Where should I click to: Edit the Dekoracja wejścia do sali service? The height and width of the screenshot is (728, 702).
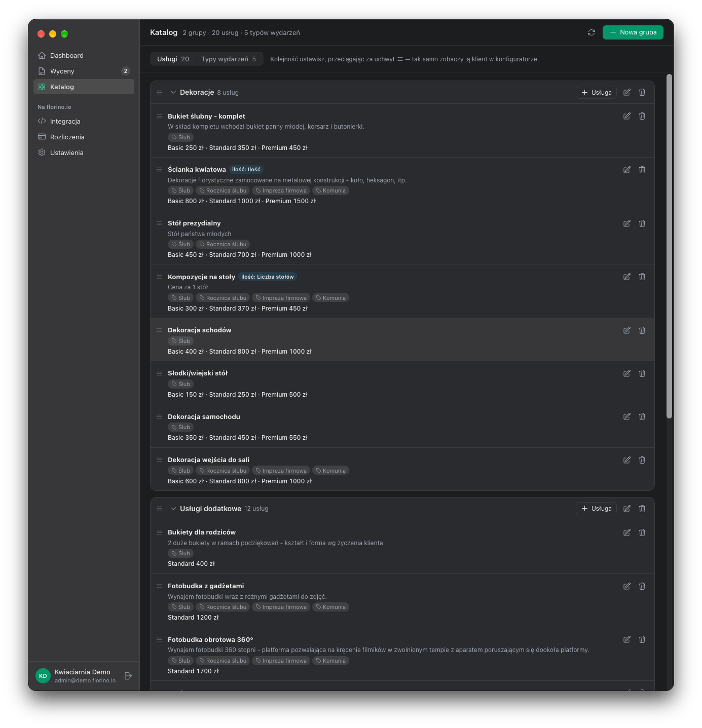[x=627, y=460]
